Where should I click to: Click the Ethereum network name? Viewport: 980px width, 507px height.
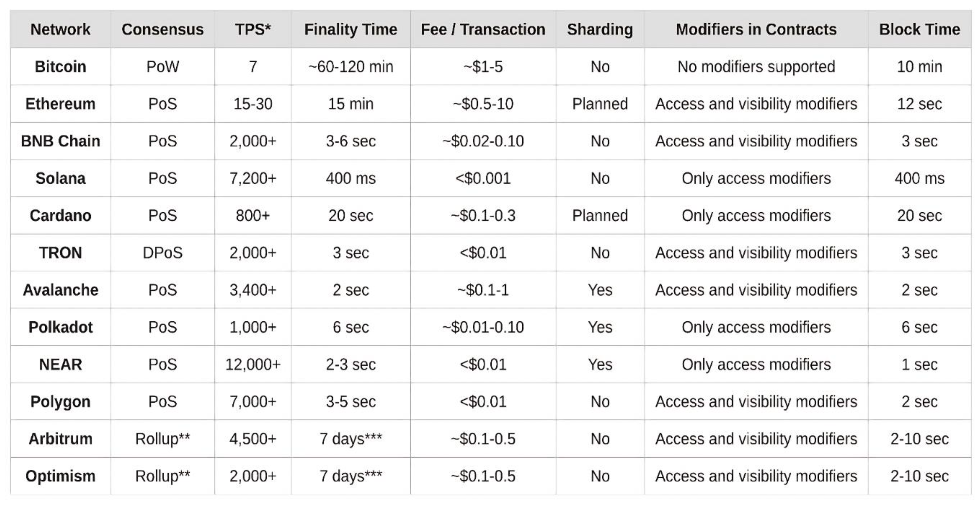61,104
